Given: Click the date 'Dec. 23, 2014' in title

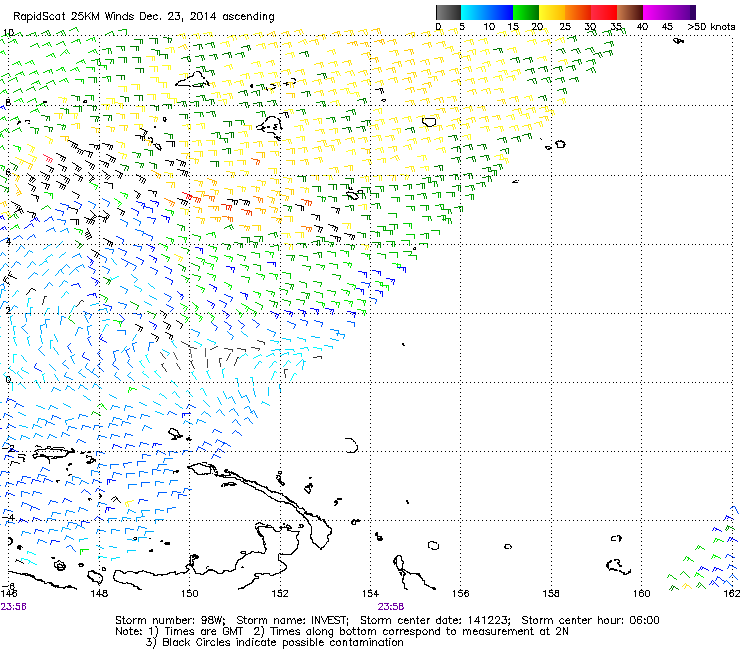Looking at the screenshot, I should pos(177,17).
